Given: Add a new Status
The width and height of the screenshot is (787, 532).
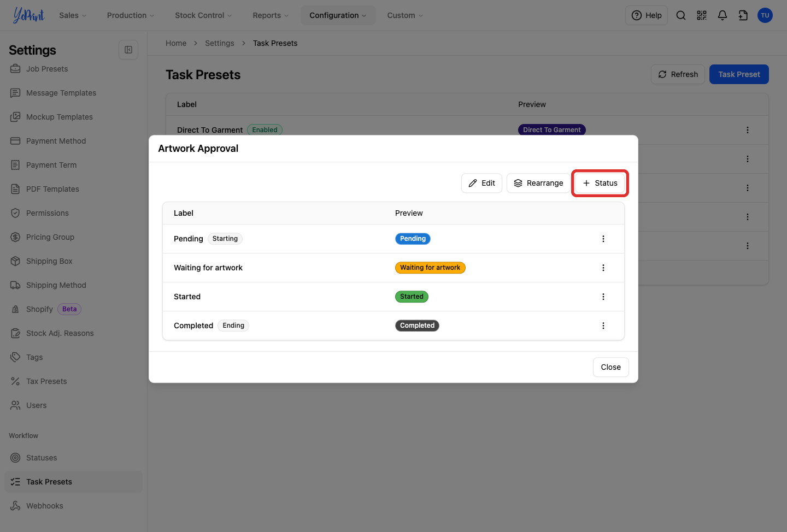Looking at the screenshot, I should click(x=600, y=183).
